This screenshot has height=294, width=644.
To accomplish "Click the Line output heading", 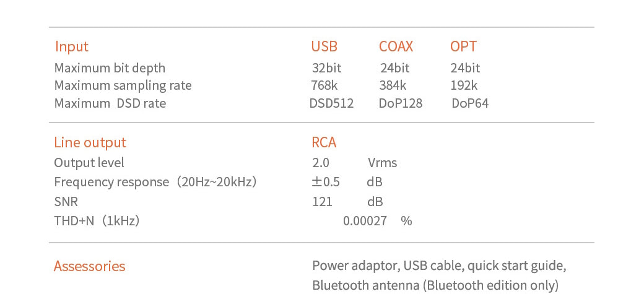I will 90,142.
